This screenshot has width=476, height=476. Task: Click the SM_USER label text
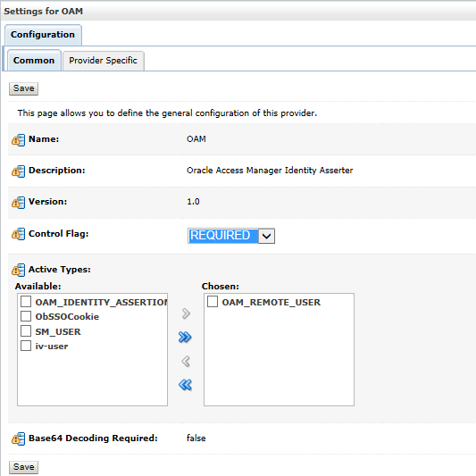point(58,331)
